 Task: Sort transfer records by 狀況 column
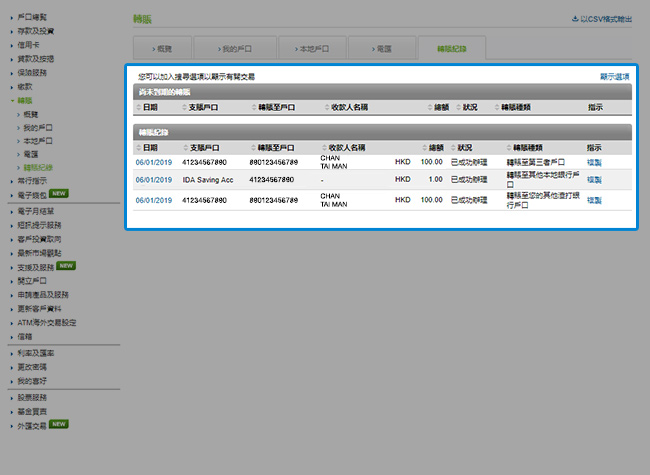tap(468, 147)
